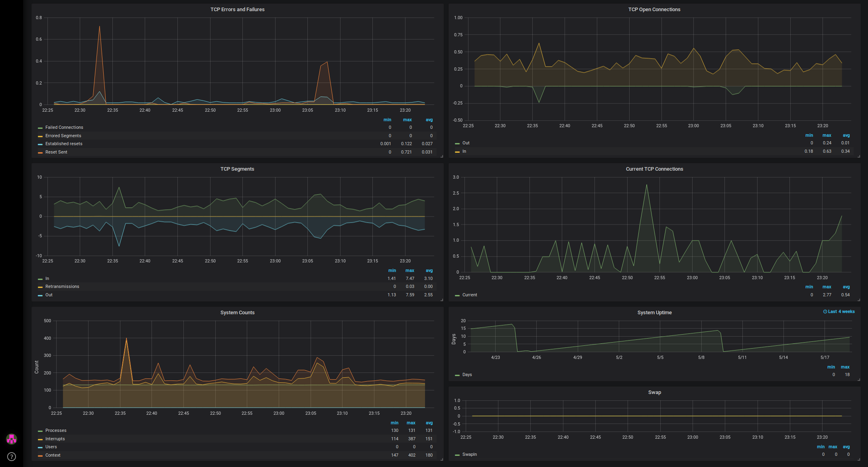Click the tallest Reset Sent spike on graph
Screen dimensions: 868x467
pyautogui.click(x=99, y=27)
